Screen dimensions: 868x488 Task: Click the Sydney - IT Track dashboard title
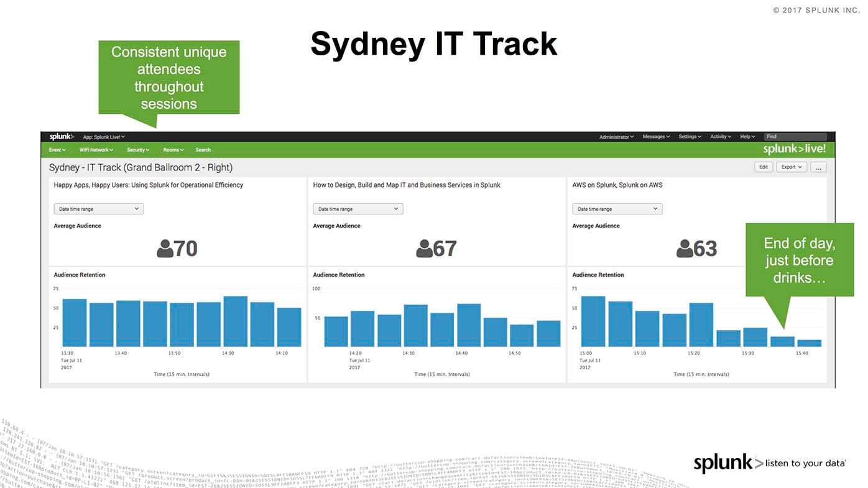[141, 167]
